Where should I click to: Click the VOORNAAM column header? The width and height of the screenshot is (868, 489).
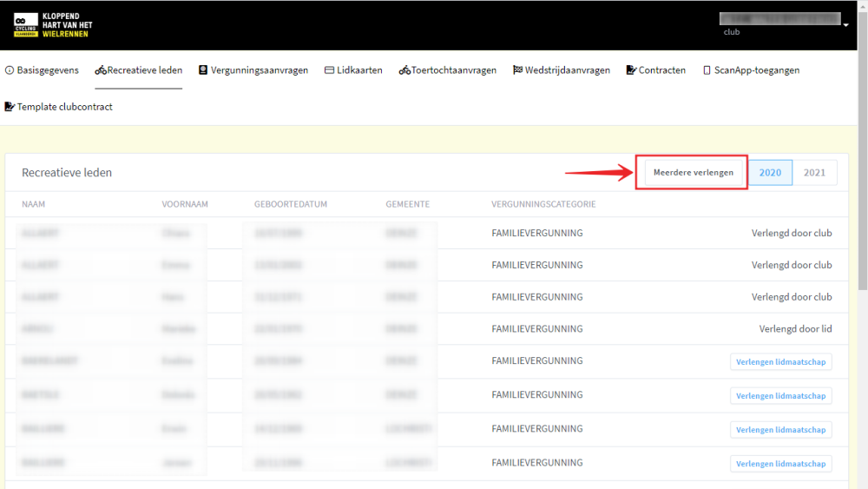pos(185,204)
